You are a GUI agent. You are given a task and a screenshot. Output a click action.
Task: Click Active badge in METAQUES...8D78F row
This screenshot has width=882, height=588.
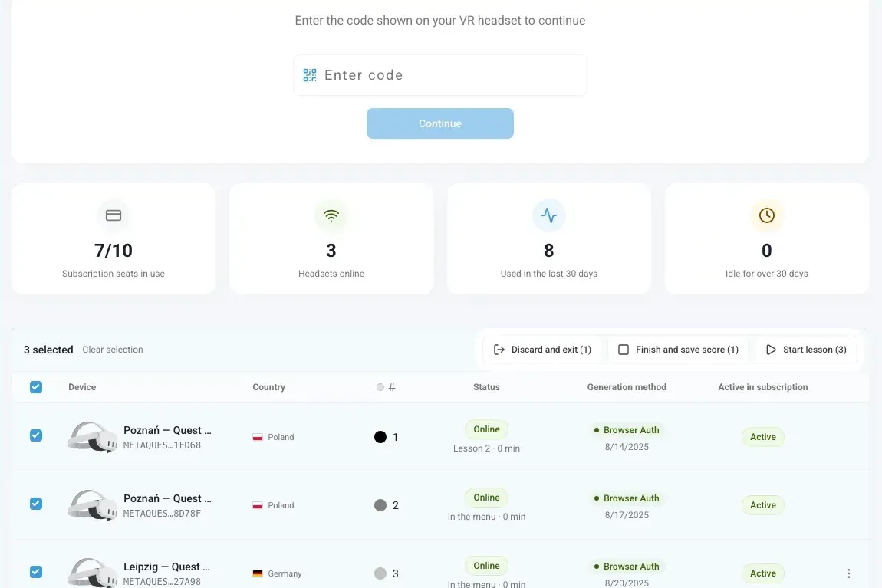[763, 504]
